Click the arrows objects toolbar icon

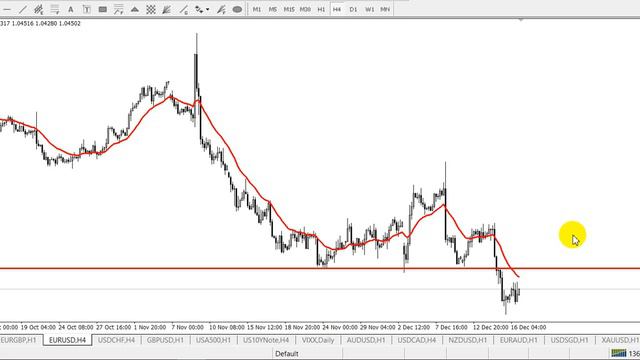click(199, 9)
